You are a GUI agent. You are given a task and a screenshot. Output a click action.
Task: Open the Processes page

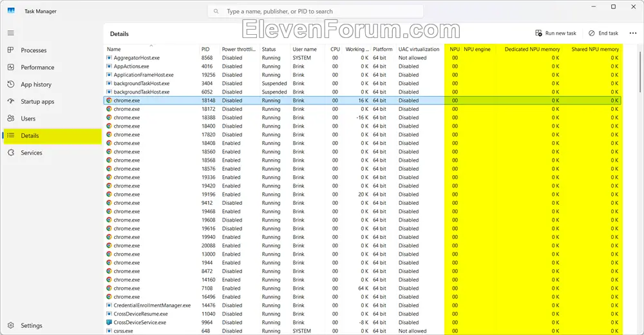(33, 50)
